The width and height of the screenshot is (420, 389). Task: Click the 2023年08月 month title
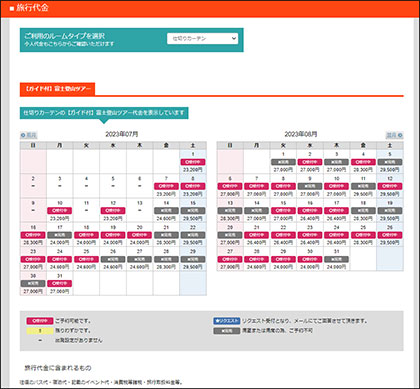(301, 134)
